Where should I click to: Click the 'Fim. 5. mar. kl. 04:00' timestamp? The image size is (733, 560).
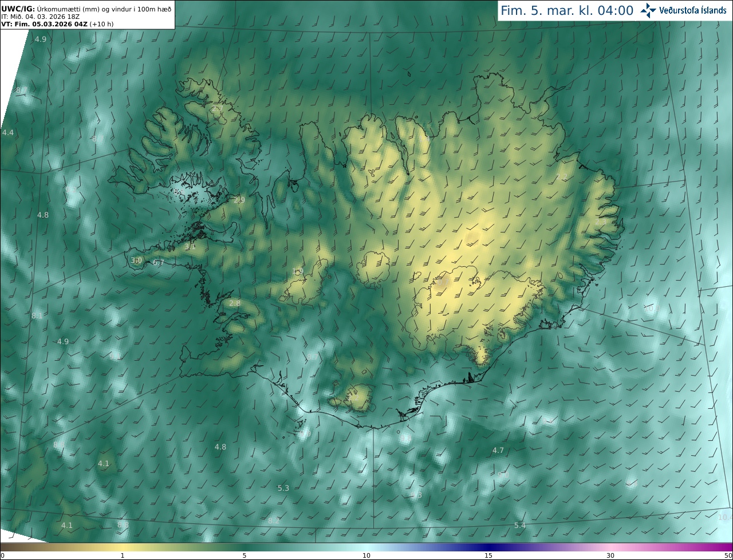coord(567,10)
